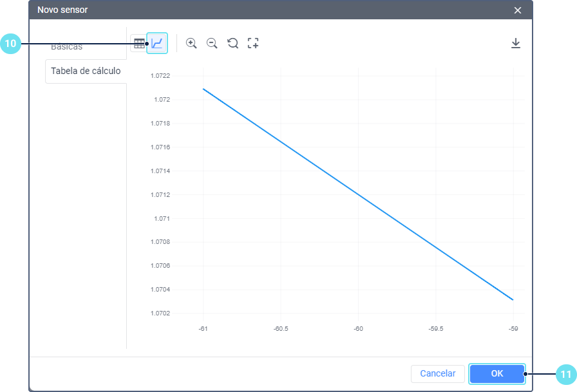Click the zoom out magnifier icon

212,43
